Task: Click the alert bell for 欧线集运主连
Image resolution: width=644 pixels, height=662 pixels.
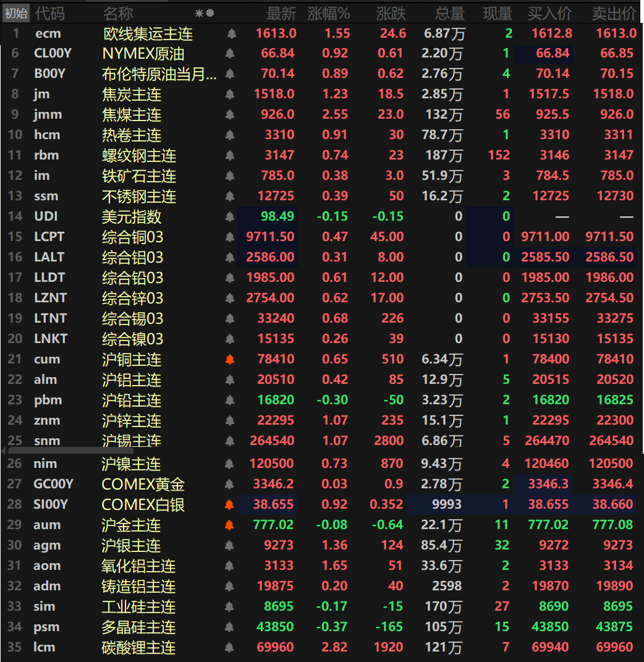Action: point(231,34)
